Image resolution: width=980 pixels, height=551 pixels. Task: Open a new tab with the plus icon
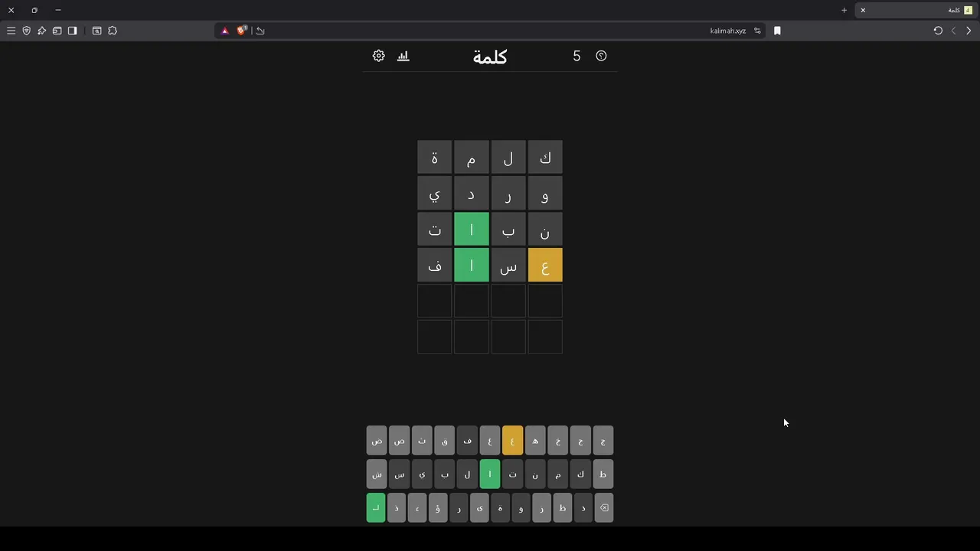pyautogui.click(x=844, y=10)
